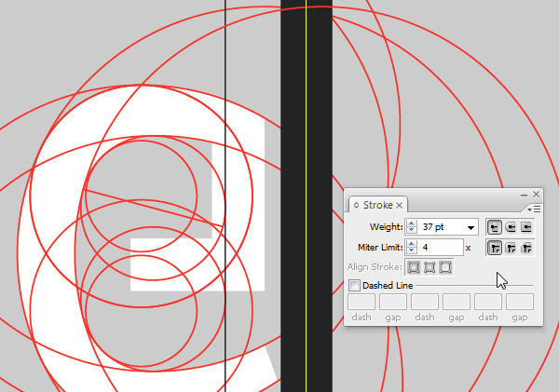
Task: Decrease Miter Limit with down arrow
Action: coord(412,250)
